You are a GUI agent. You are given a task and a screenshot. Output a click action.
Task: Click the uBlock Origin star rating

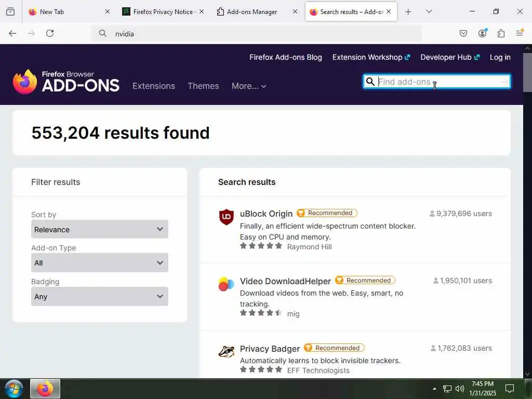[x=261, y=246]
